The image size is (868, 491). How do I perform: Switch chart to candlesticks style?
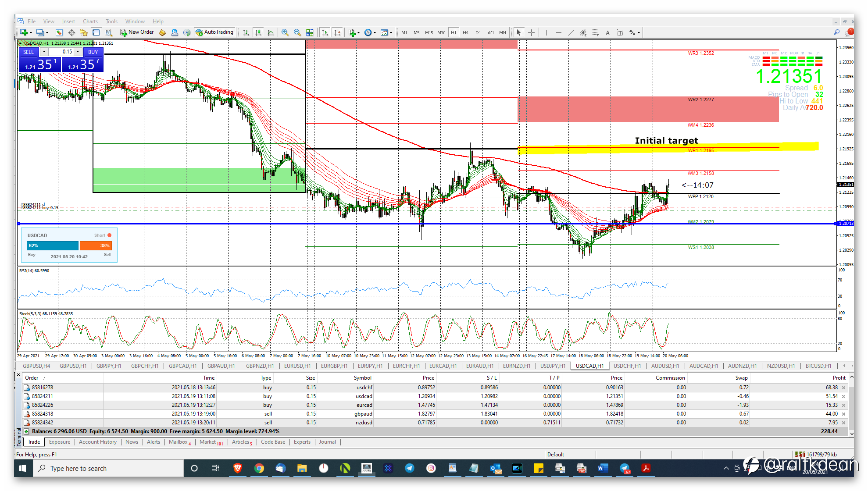(x=258, y=32)
